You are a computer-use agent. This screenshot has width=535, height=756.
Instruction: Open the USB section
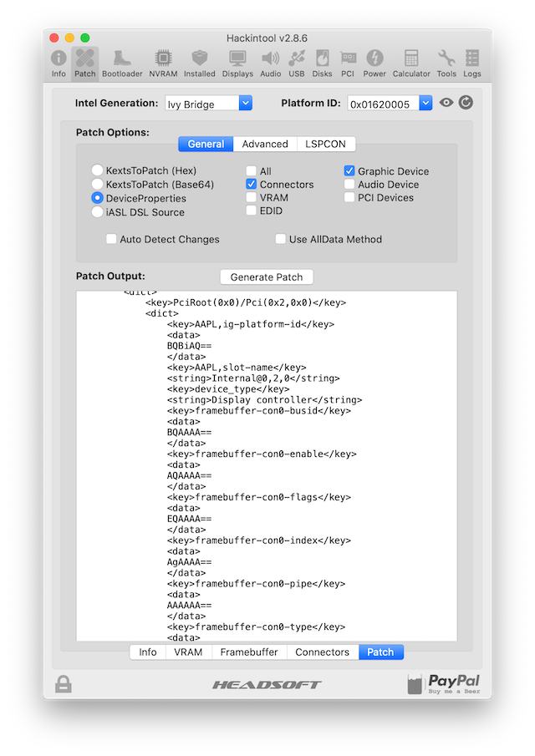296,63
